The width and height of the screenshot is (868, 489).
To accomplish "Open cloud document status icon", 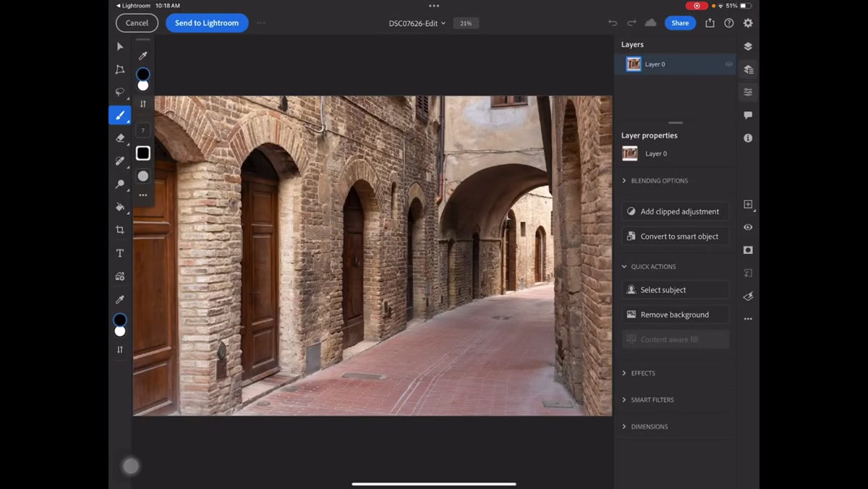I will click(x=650, y=23).
